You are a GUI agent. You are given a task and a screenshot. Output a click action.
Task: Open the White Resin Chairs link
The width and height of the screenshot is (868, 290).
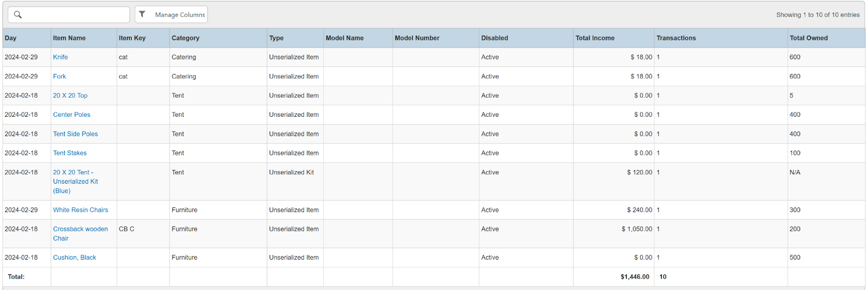click(80, 210)
